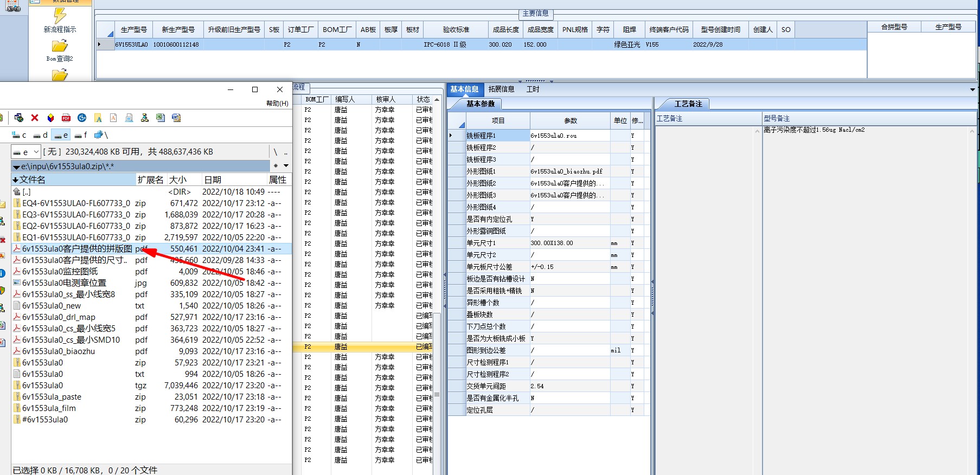Image resolution: width=980 pixels, height=475 pixels.
Task: Click the 合拼型号 column header
Action: tap(894, 27)
